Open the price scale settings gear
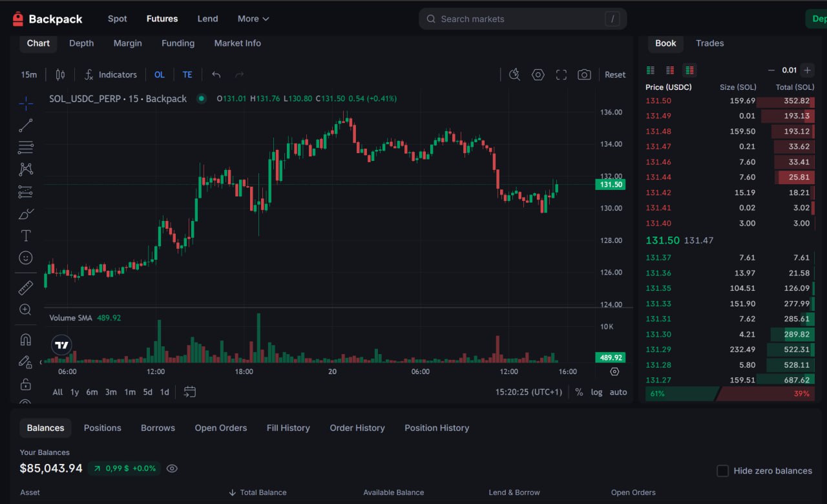Screen dimensions: 827x504 click(614, 372)
